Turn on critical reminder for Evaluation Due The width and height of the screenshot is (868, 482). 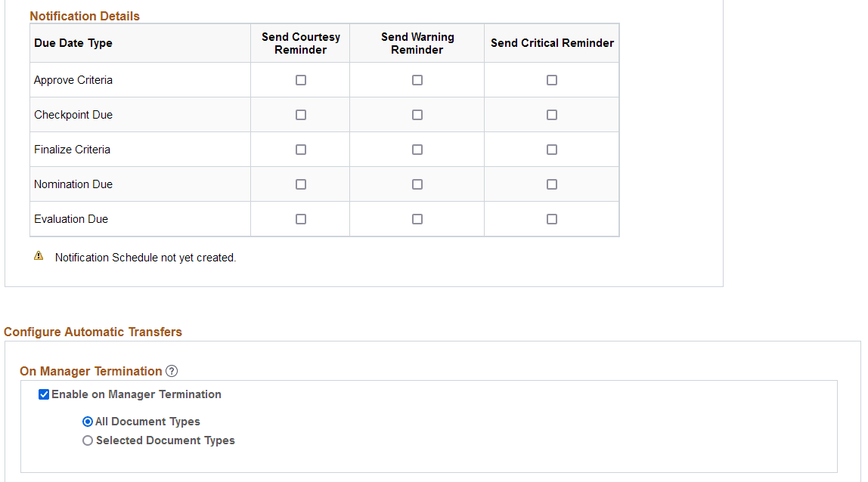(x=552, y=219)
